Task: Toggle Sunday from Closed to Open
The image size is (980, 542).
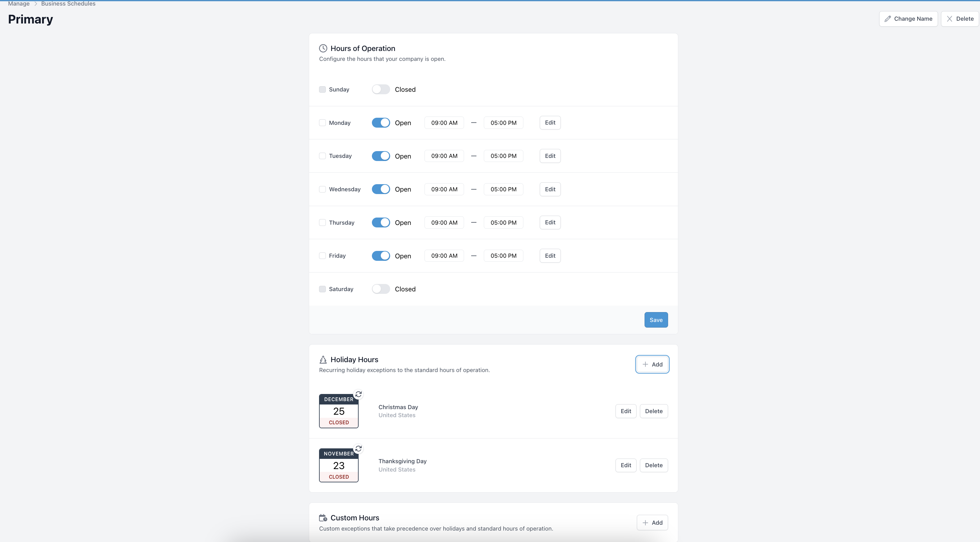Action: point(381,89)
